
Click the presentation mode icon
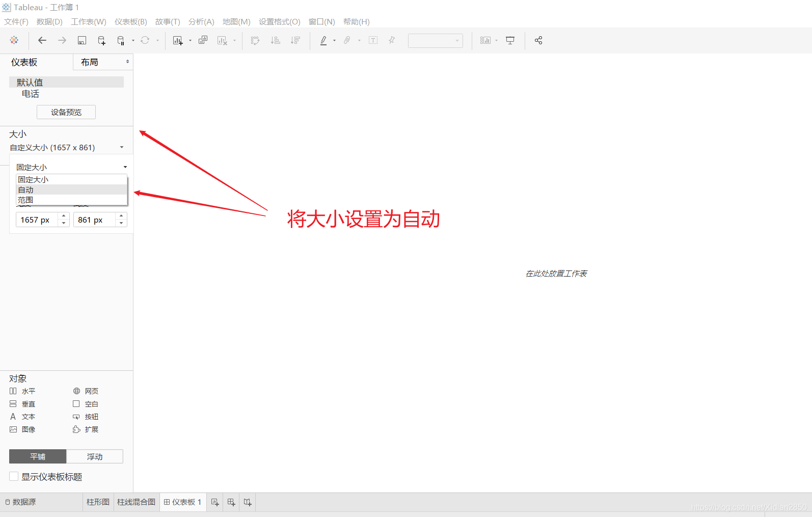pyautogui.click(x=510, y=40)
